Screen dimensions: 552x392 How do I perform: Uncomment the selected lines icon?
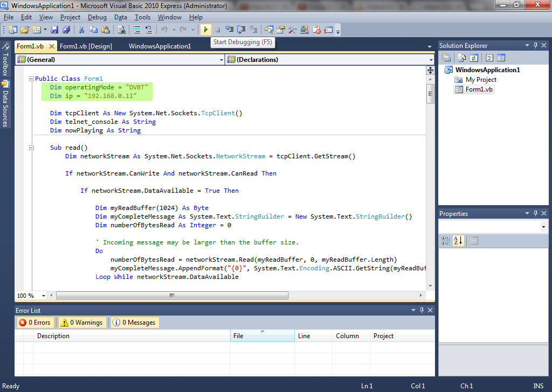149,30
